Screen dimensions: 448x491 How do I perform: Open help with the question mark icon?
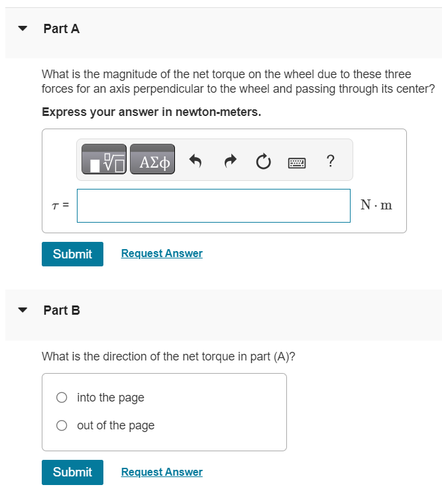click(x=330, y=161)
